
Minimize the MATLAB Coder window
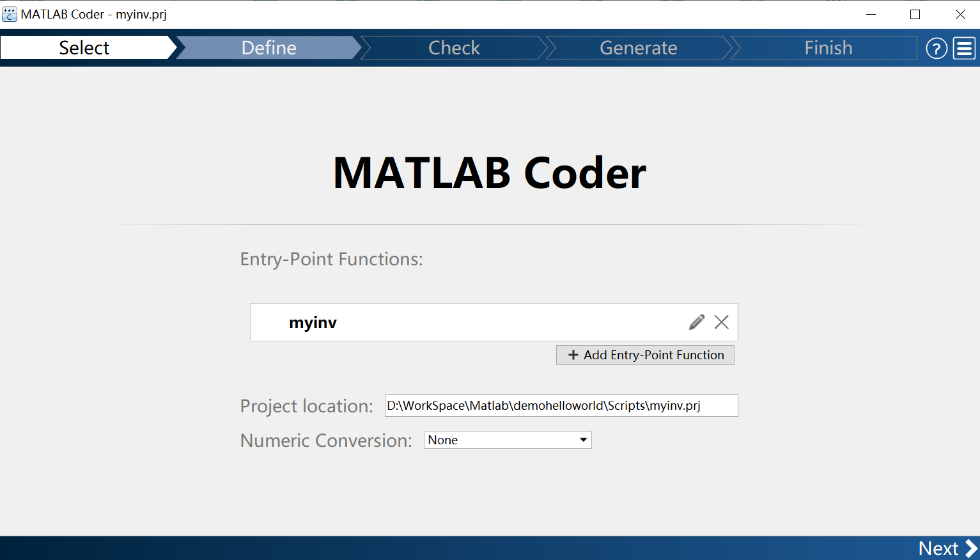871,14
